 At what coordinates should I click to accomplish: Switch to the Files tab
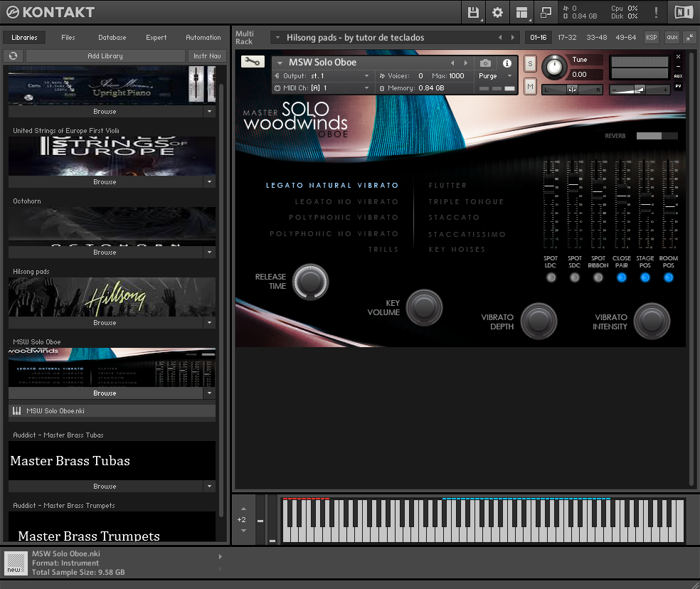pyautogui.click(x=68, y=38)
